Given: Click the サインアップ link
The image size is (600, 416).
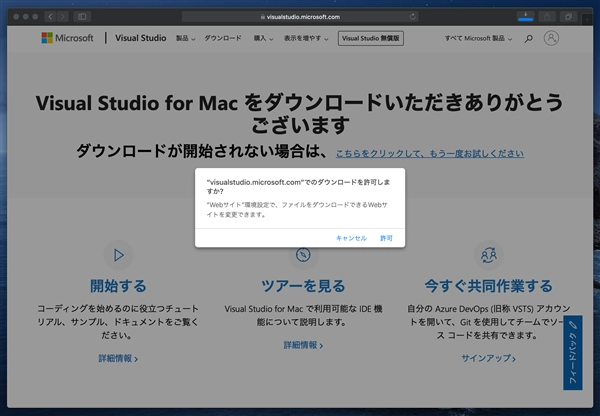Looking at the screenshot, I should tap(489, 358).
